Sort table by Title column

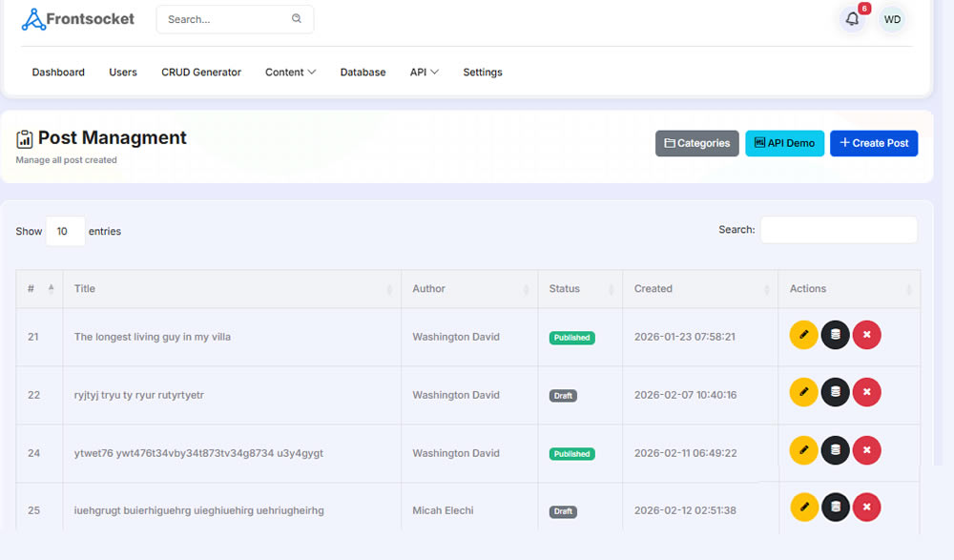(231, 289)
